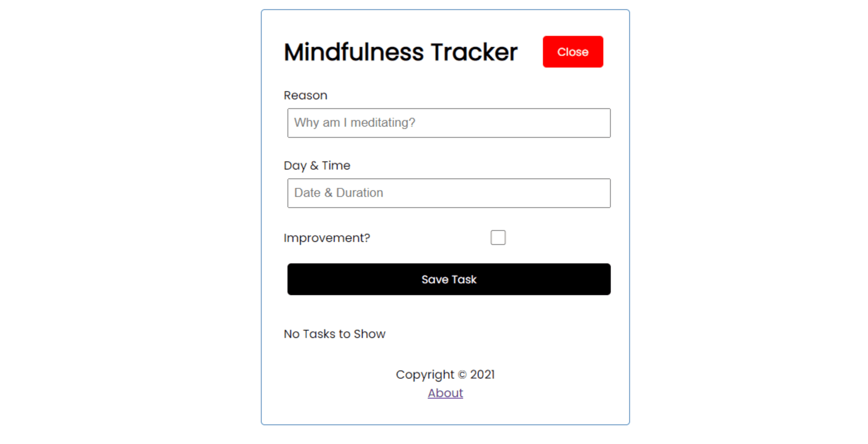Image resolution: width=868 pixels, height=444 pixels.
Task: Click the 'Mindfulness Tracker' heading
Action: point(400,52)
